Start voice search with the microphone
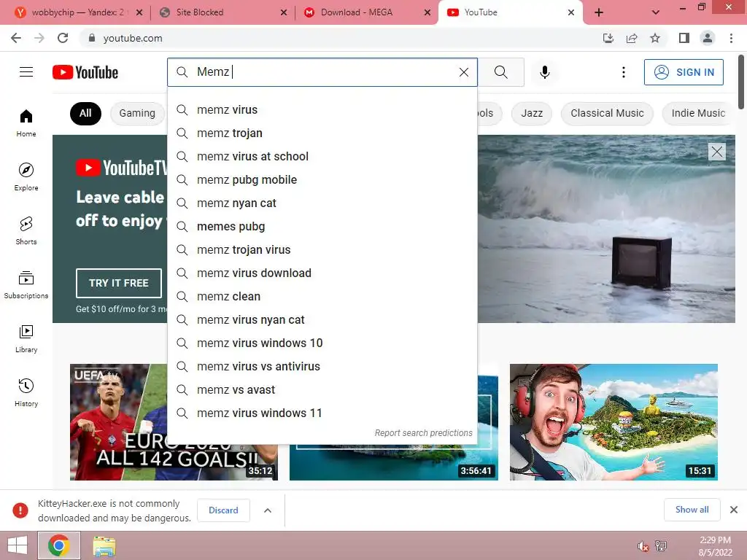Image resolution: width=747 pixels, height=560 pixels. coord(544,72)
